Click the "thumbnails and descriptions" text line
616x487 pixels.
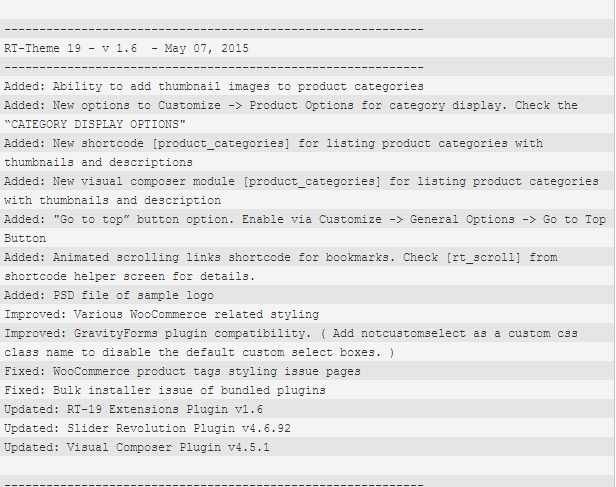(x=98, y=162)
